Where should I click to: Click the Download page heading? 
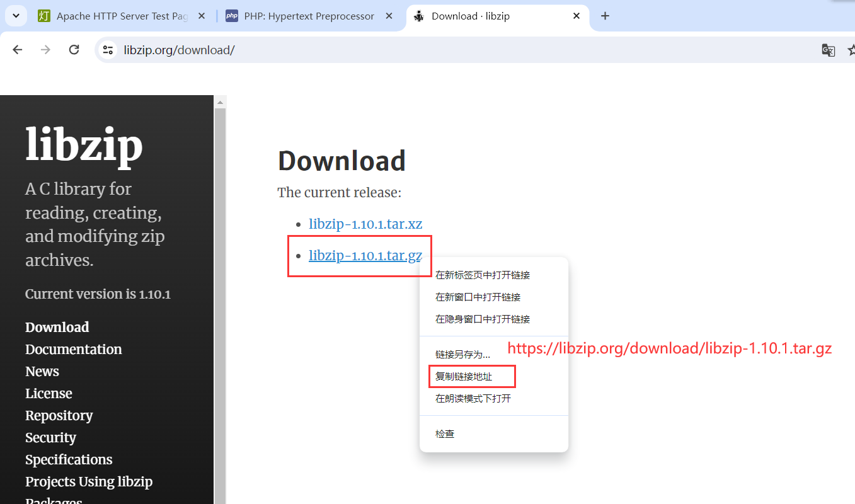click(341, 161)
